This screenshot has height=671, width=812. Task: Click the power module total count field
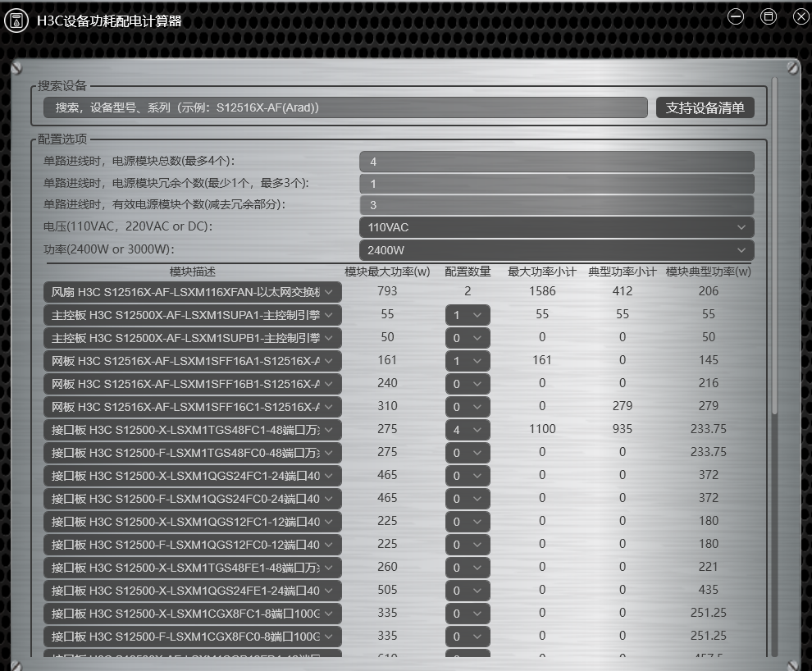click(557, 162)
